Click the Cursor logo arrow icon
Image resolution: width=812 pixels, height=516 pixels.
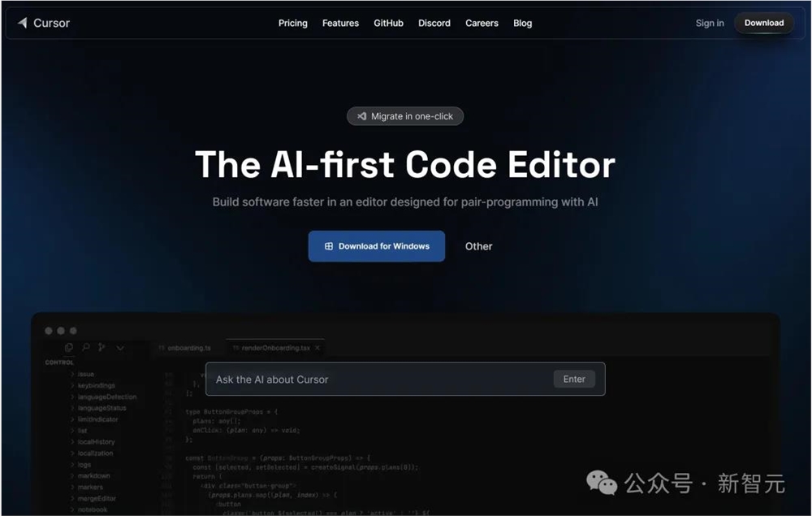[x=22, y=23]
